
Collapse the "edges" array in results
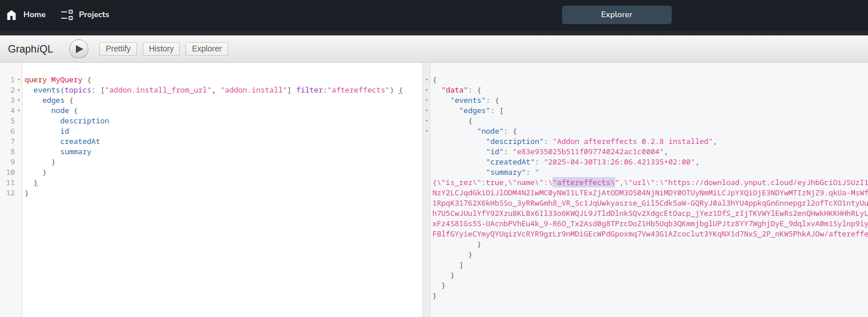pos(426,111)
